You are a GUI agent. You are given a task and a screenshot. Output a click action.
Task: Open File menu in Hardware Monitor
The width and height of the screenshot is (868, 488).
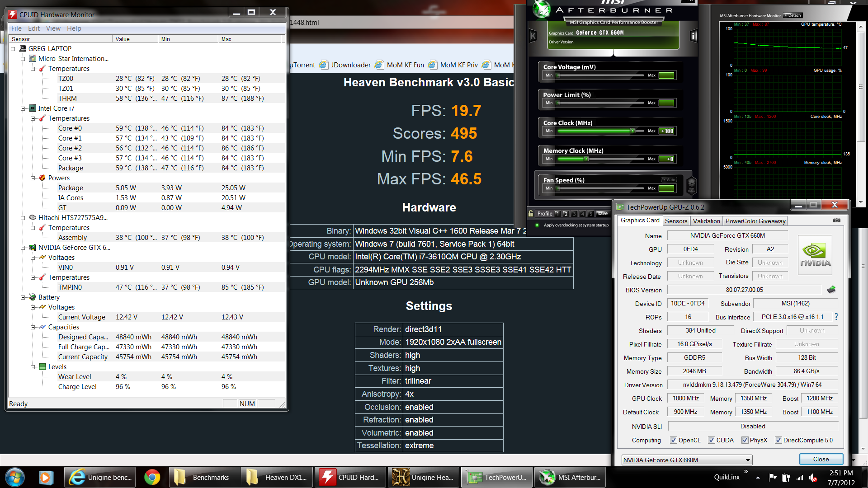(x=16, y=28)
